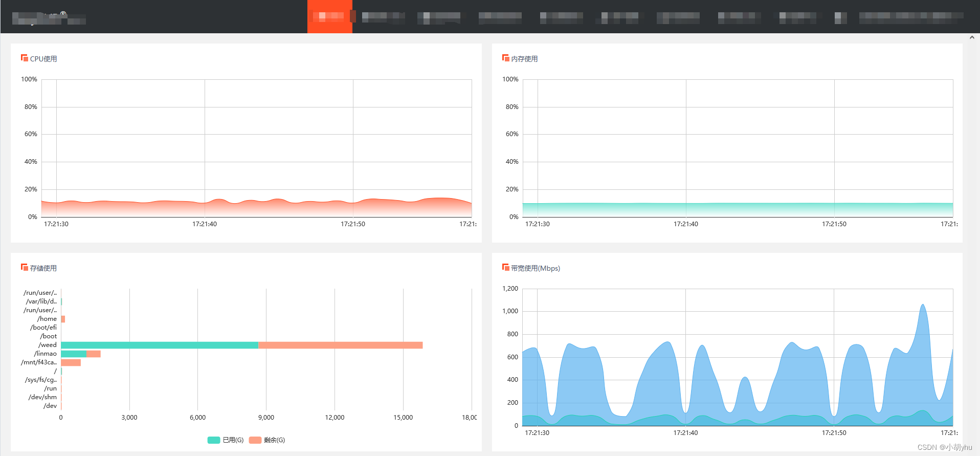Image resolution: width=980 pixels, height=456 pixels.
Task: Click the 15,000 label on storage axis
Action: 403,418
